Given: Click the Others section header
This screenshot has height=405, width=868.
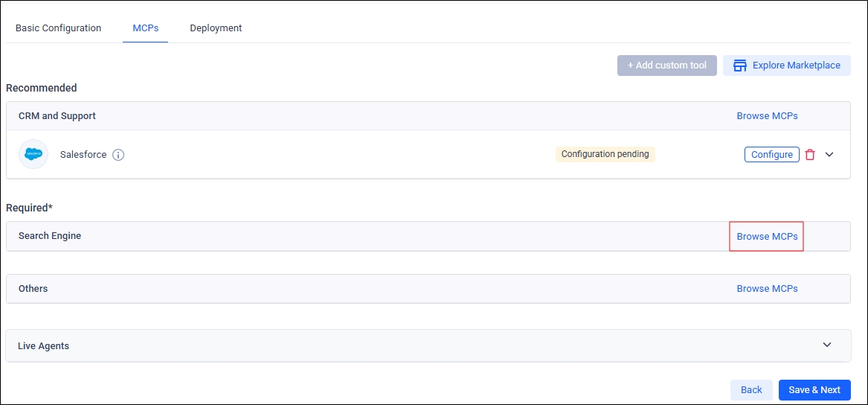Looking at the screenshot, I should [x=33, y=289].
